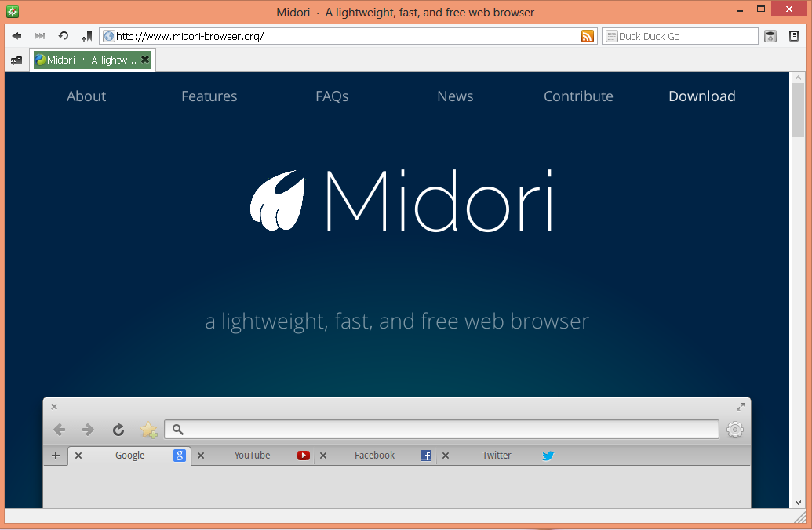Image resolution: width=812 pixels, height=530 pixels.
Task: Click the gear settings icon in mock browser
Action: [735, 430]
